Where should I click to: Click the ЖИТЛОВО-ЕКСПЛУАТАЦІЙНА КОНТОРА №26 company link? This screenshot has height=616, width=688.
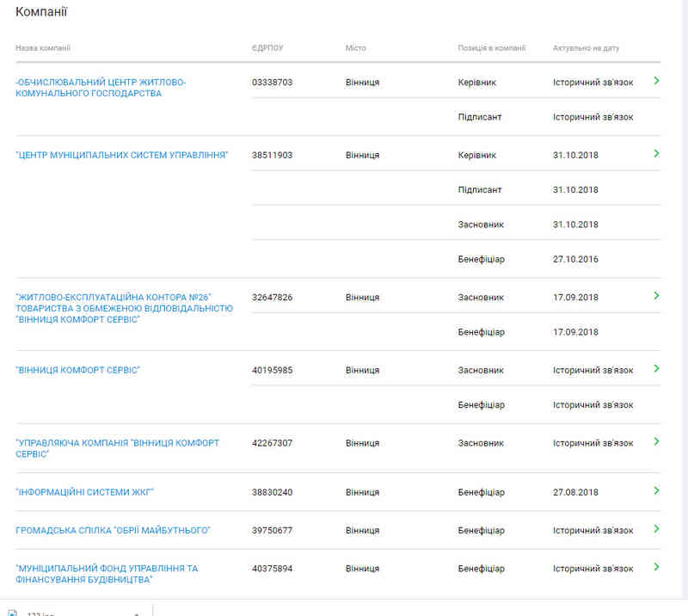(124, 308)
